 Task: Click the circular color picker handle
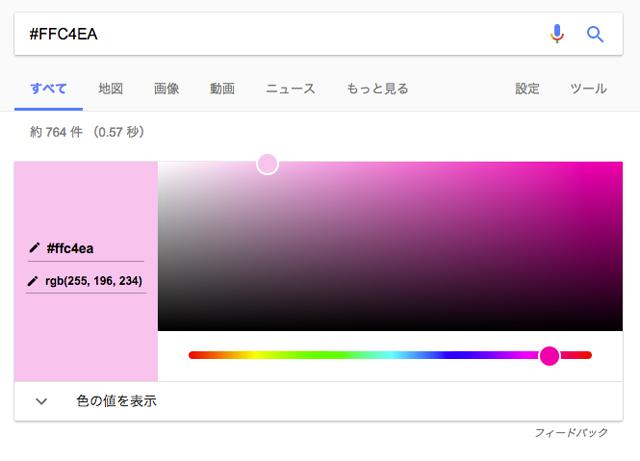point(267,163)
